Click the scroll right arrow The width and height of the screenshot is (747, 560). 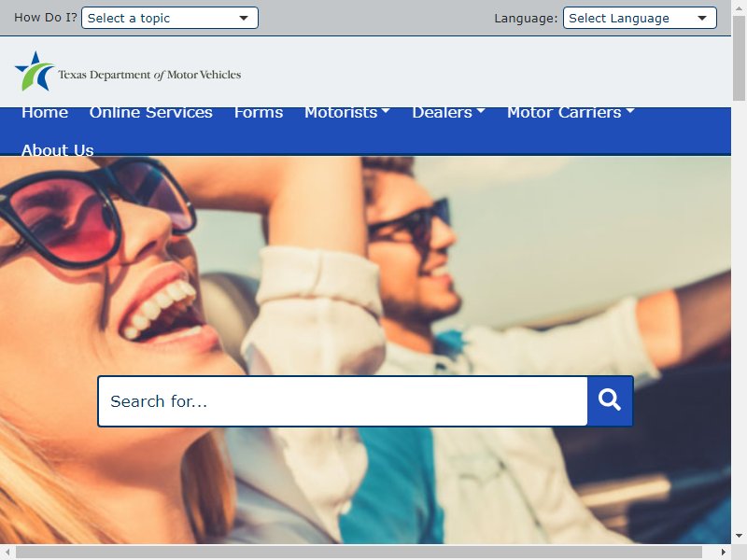click(724, 552)
